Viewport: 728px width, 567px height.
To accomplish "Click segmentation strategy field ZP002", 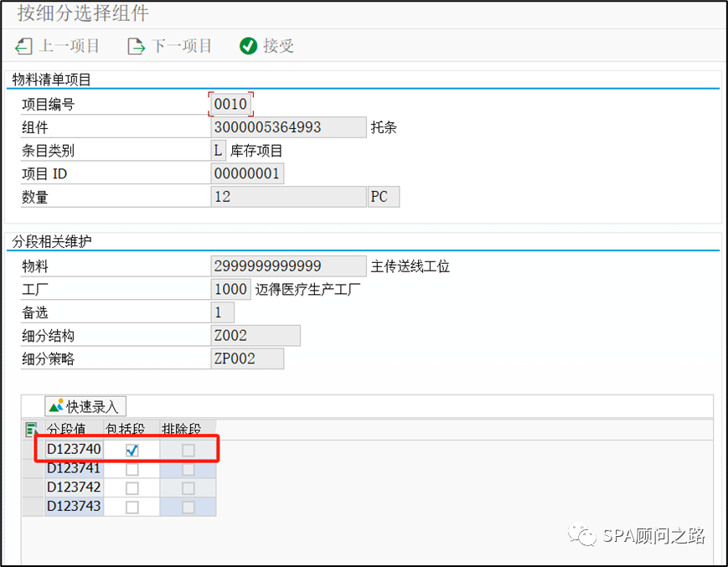I will tap(247, 358).
